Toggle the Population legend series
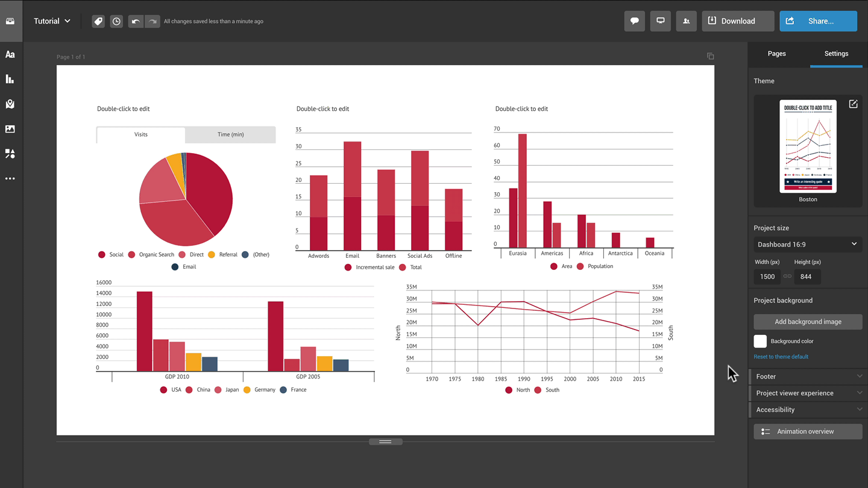The image size is (868, 488). coord(595,266)
